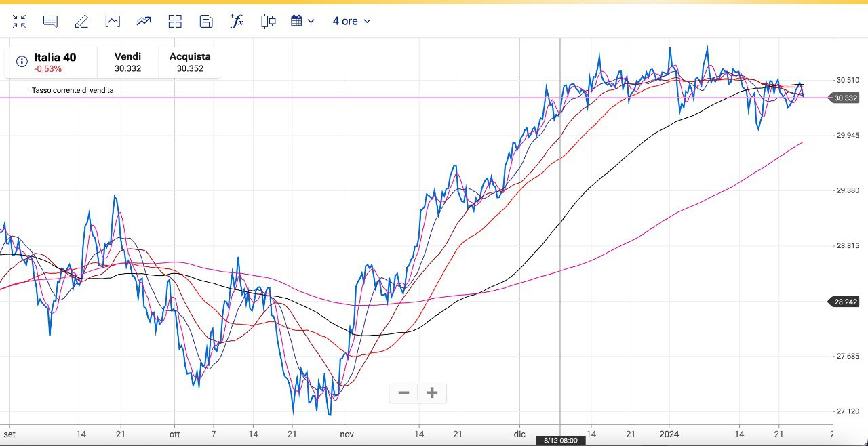Click the 30.332 current price label
The width and height of the screenshot is (868, 446).
pyautogui.click(x=845, y=98)
